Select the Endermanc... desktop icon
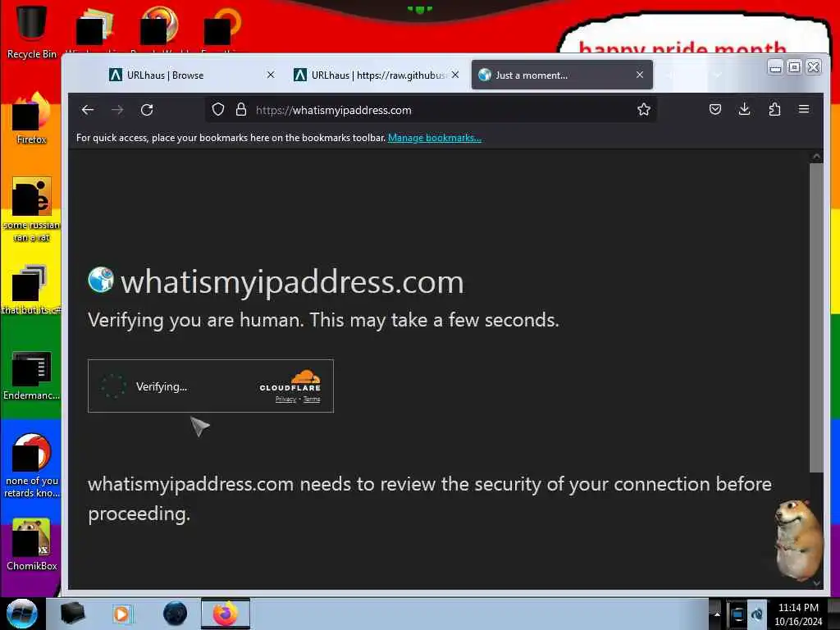 [32, 375]
